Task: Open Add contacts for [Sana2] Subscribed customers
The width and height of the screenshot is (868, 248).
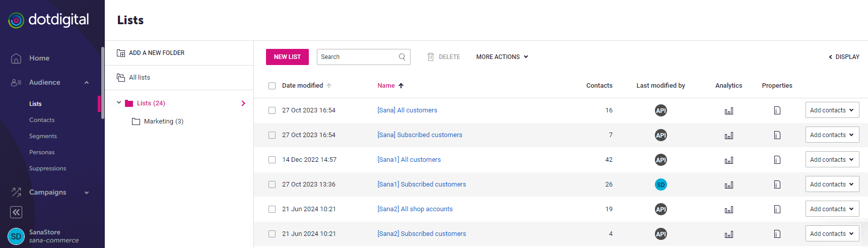Action: [832, 234]
